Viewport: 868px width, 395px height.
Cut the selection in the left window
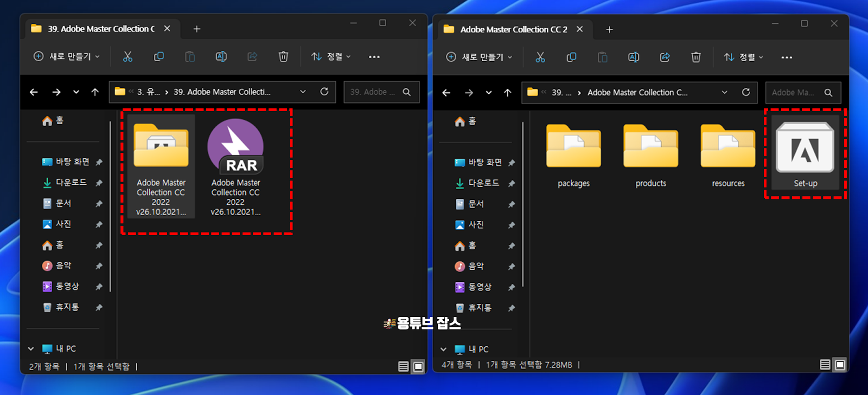pyautogui.click(x=127, y=56)
